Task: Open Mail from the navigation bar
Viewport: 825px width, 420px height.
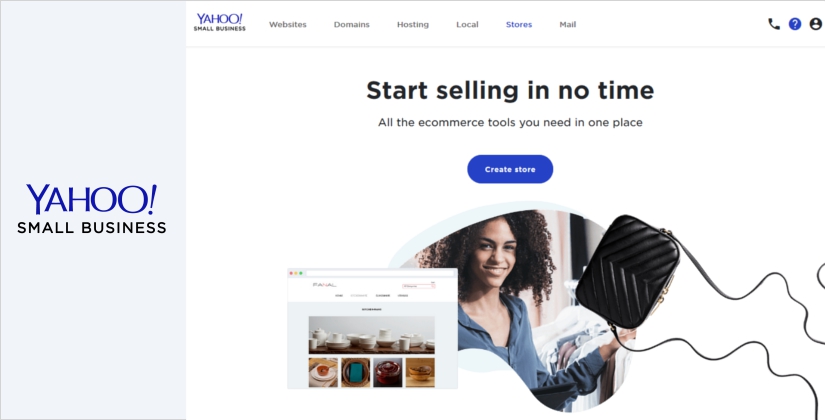Action: pos(568,24)
